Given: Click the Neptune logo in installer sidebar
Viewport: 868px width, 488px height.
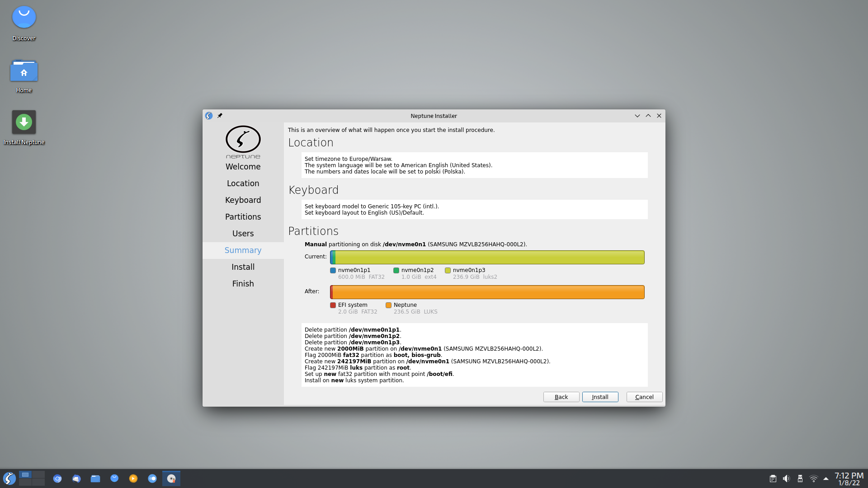Looking at the screenshot, I should pyautogui.click(x=243, y=142).
